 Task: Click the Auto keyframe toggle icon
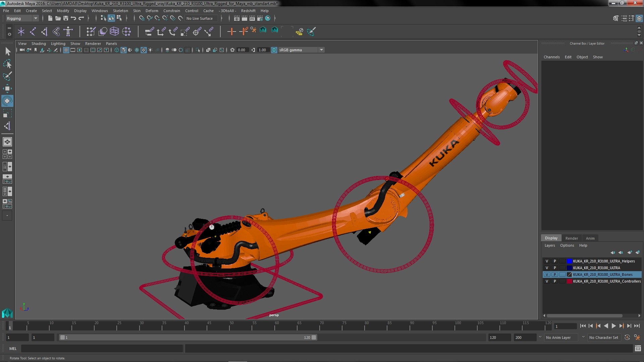tap(627, 338)
